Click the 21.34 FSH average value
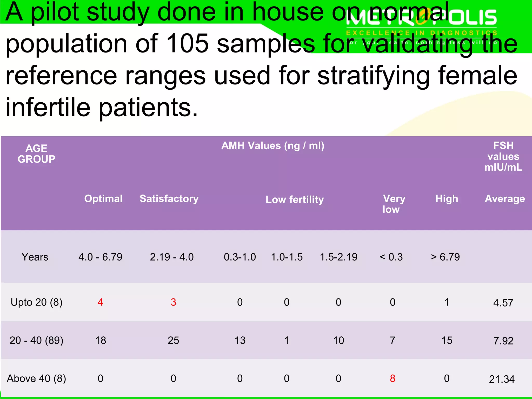The image size is (532, 399). click(x=502, y=379)
